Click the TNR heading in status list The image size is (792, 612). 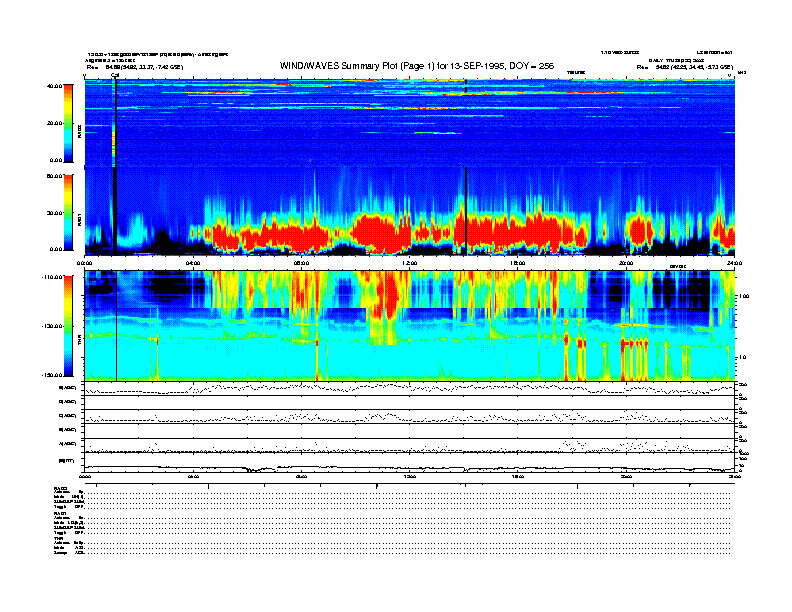coord(58,538)
